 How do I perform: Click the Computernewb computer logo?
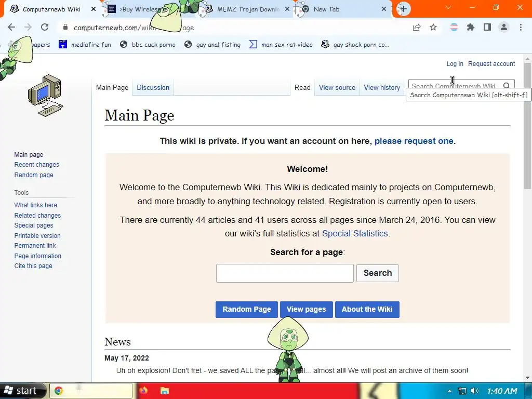[46, 96]
